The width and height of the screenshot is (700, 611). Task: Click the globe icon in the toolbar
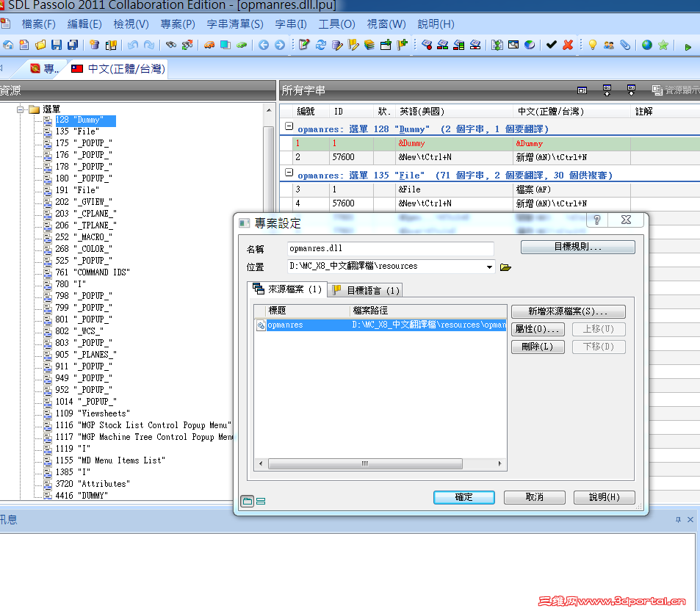coord(647,45)
